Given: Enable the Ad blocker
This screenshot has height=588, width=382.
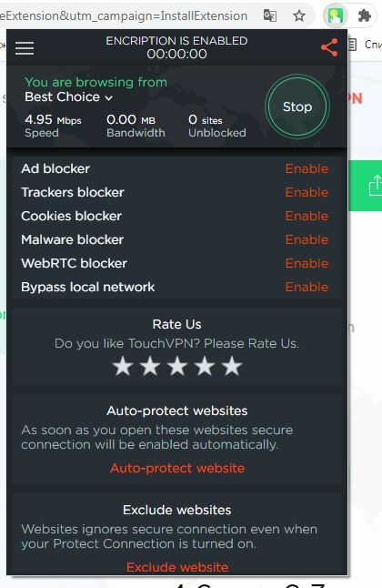Looking at the screenshot, I should [x=307, y=168].
